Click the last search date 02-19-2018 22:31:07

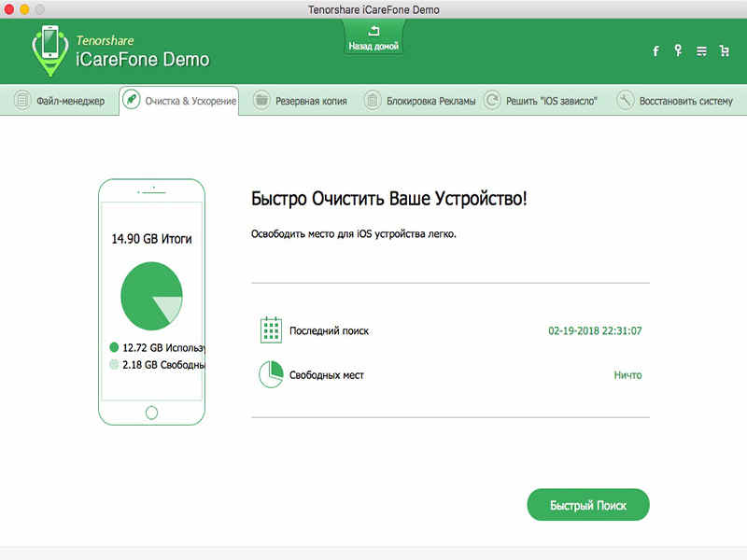(x=595, y=330)
